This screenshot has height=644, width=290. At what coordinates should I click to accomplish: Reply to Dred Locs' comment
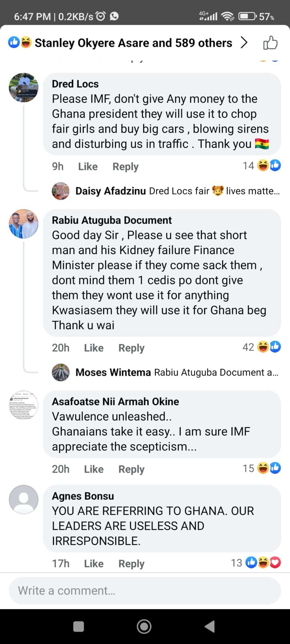pyautogui.click(x=125, y=166)
